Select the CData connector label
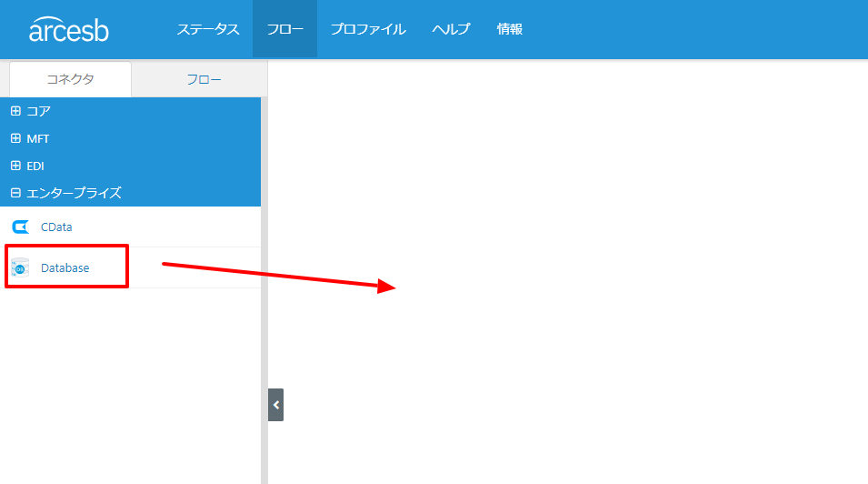 click(56, 227)
